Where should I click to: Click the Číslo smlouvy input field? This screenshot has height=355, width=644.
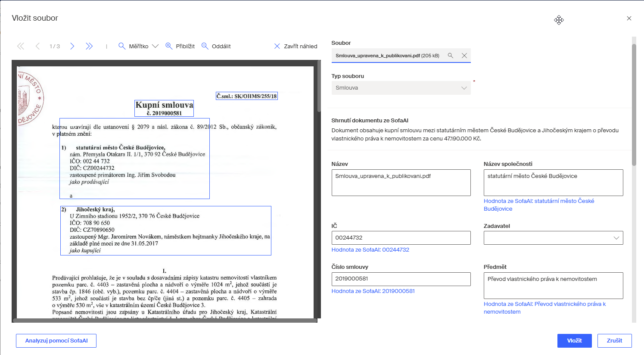(x=401, y=279)
